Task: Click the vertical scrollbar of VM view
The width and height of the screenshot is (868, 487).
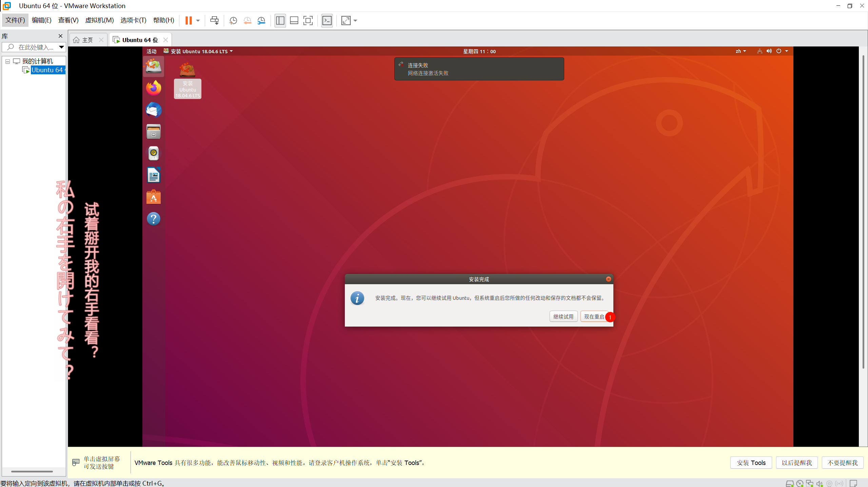Action: pyautogui.click(x=863, y=210)
